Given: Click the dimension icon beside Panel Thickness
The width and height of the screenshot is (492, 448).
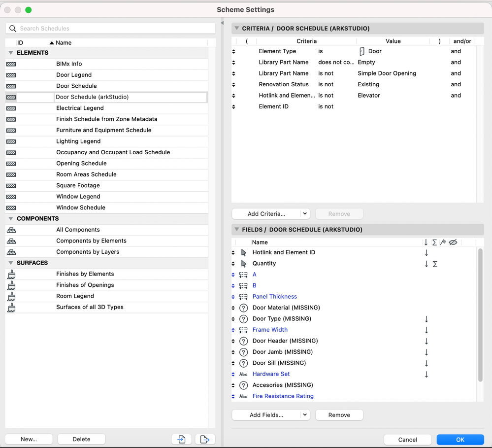Looking at the screenshot, I should click(243, 297).
